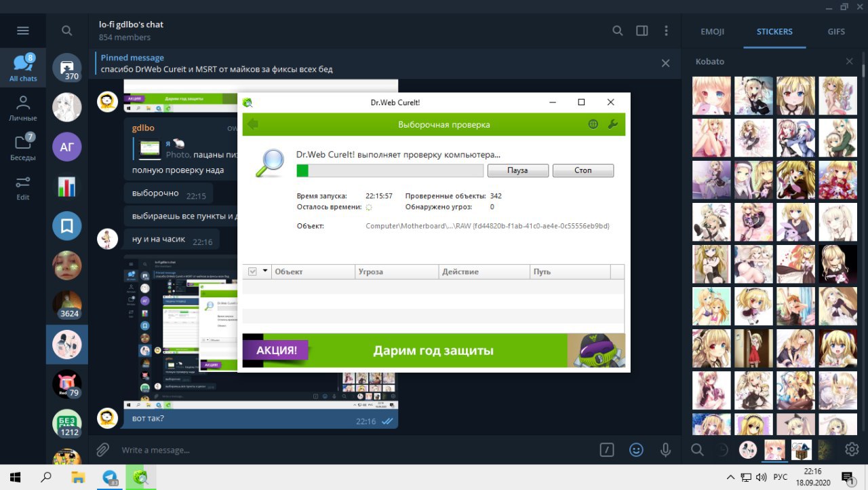Open Windows notification center icon
This screenshot has height=490, width=868.
point(847,477)
